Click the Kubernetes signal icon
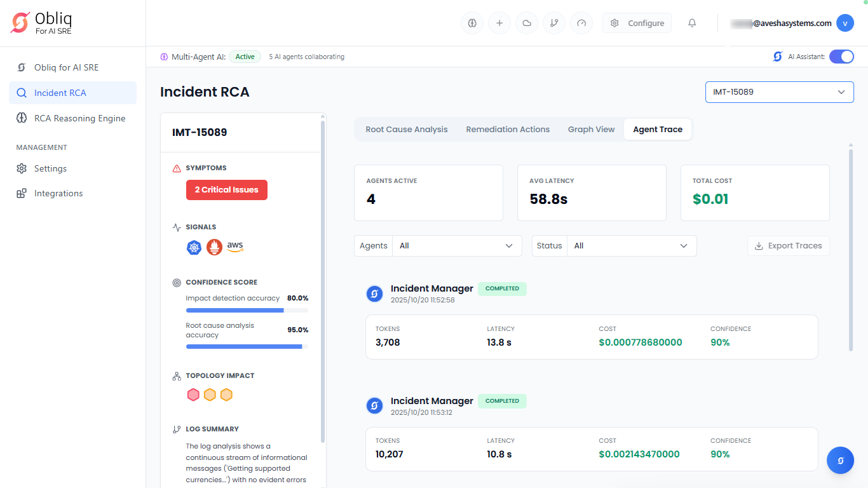This screenshot has height=500, width=868. [x=194, y=248]
